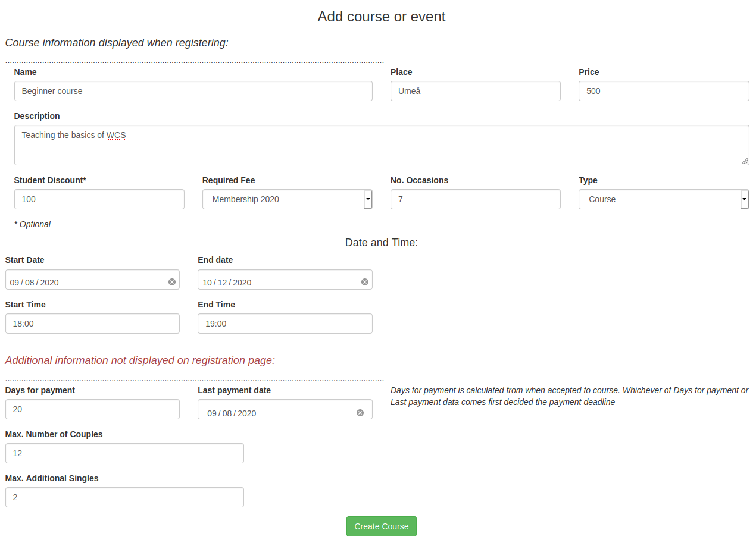Select the Price input box
Screen dimensions: 756x543
point(663,91)
